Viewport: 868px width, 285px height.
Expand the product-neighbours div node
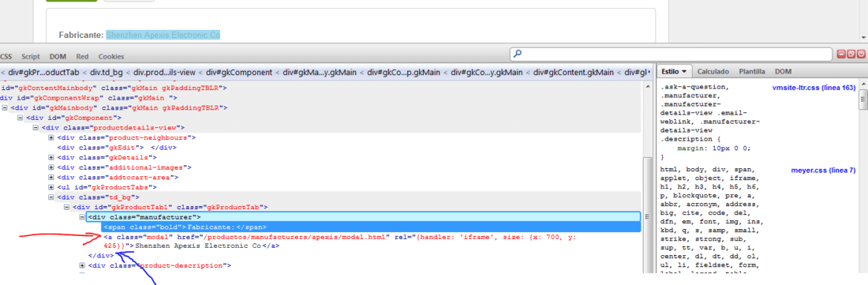coord(51,138)
